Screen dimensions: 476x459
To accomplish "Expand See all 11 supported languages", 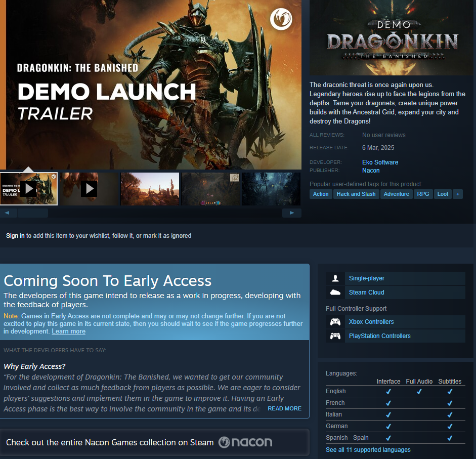I will click(x=368, y=450).
